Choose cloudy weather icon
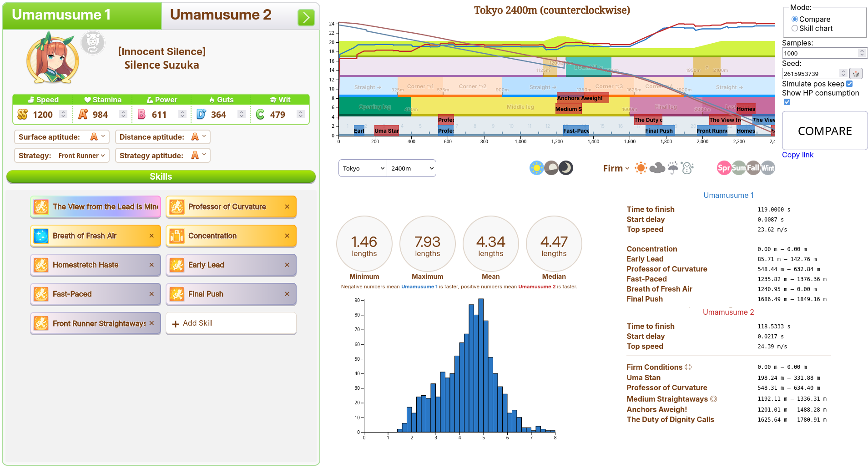The height and width of the screenshot is (468, 868). tap(657, 168)
